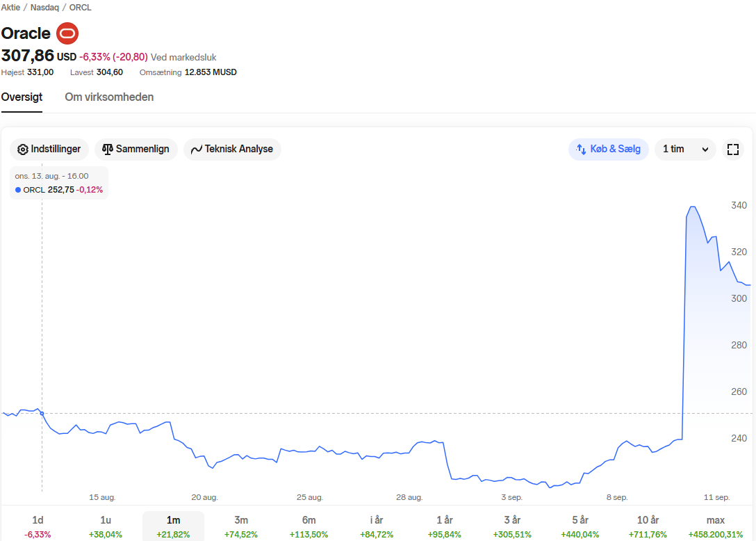
Task: Select the 6m time range
Action: point(309,526)
